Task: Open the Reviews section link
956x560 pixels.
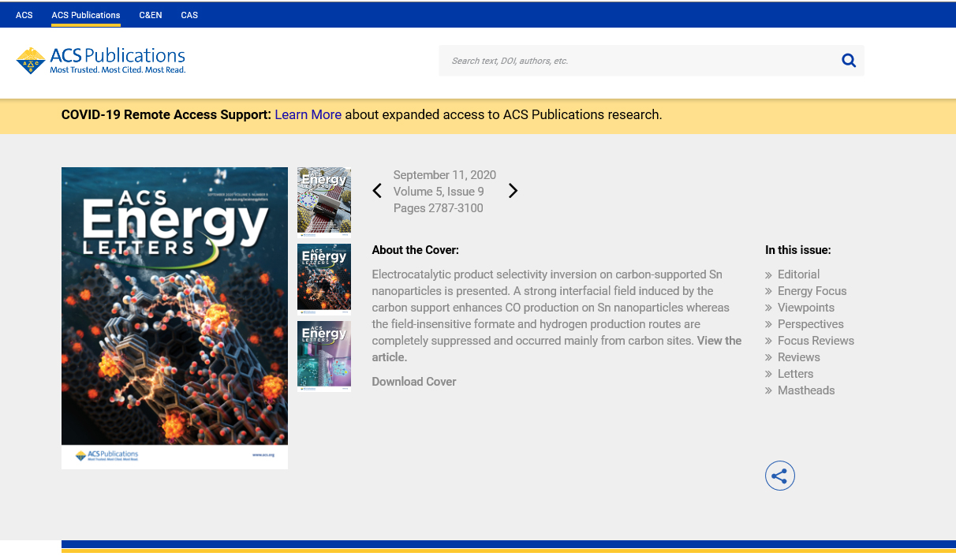Action: pyautogui.click(x=798, y=357)
